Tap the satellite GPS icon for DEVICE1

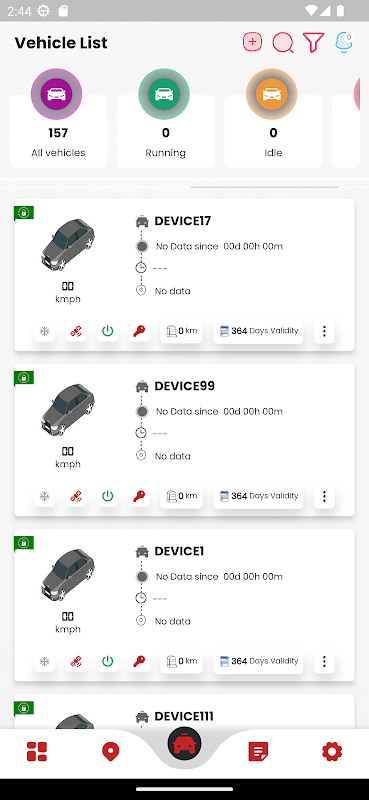(76, 662)
